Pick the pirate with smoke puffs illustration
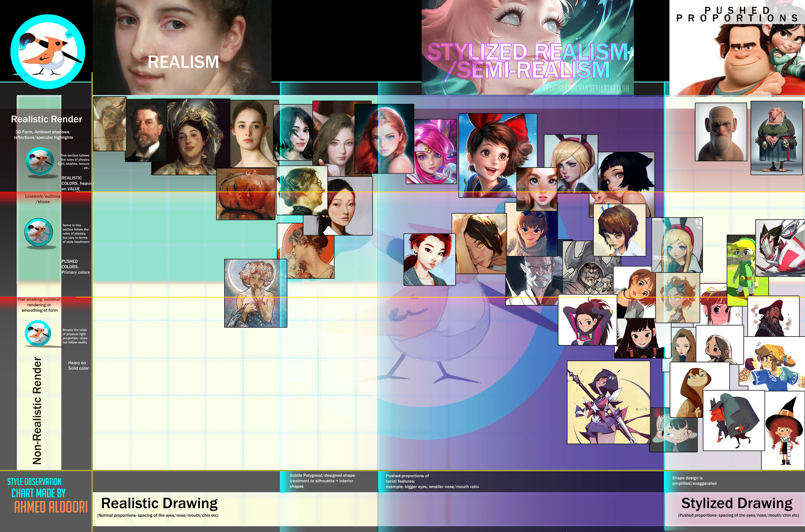Screen dimensions: 805x532 click(x=773, y=316)
